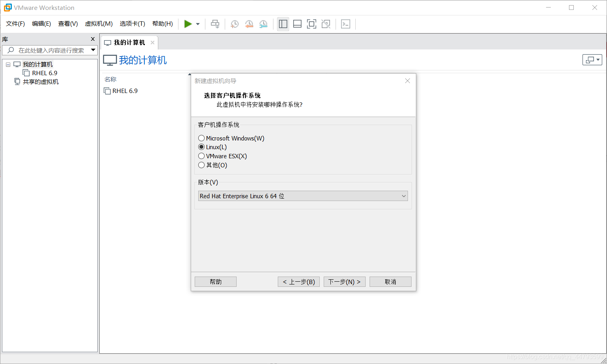Select 我的计算机 in the library tree
The height and width of the screenshot is (364, 607).
tap(38, 64)
